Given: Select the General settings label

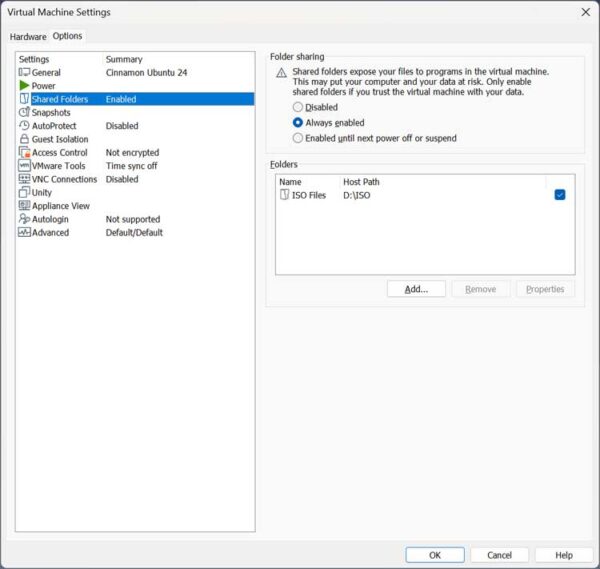Looking at the screenshot, I should (46, 72).
